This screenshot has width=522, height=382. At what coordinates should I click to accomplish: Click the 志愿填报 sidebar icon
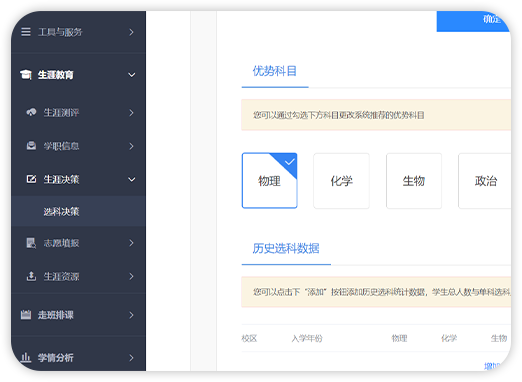tap(31, 243)
